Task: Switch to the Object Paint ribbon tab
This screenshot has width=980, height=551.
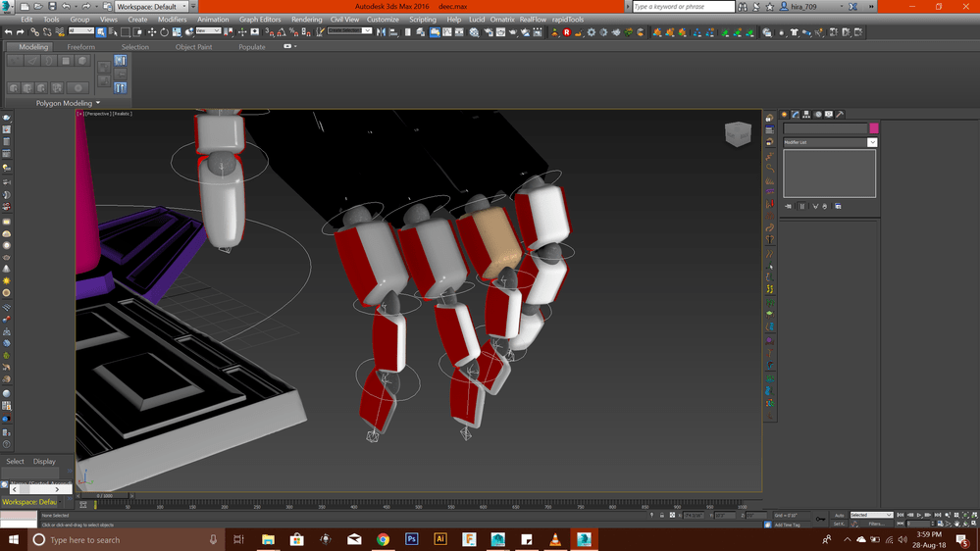Action: 194,47
